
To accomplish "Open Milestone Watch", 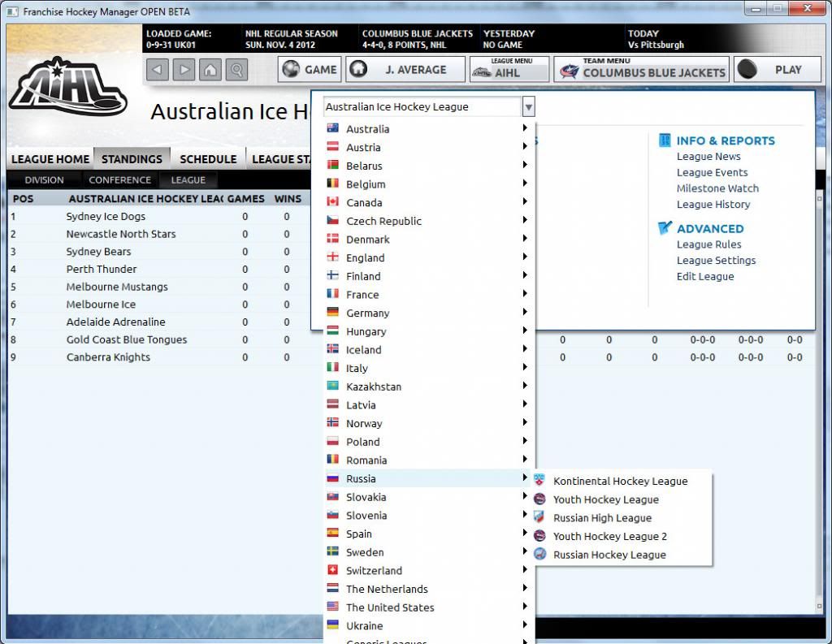I will coord(717,188).
